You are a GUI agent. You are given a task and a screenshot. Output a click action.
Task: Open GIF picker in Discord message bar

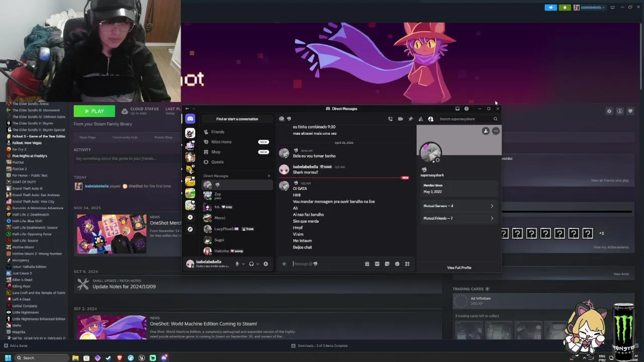point(377,264)
